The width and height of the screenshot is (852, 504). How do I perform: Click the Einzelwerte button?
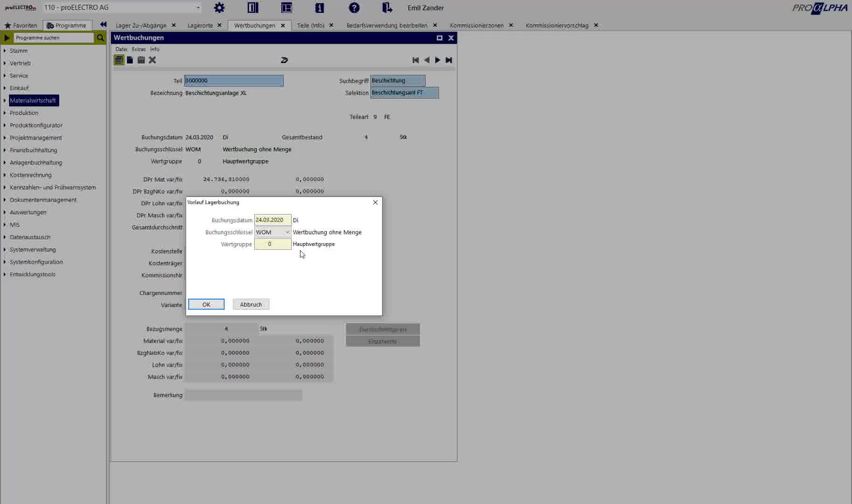pyautogui.click(x=383, y=341)
